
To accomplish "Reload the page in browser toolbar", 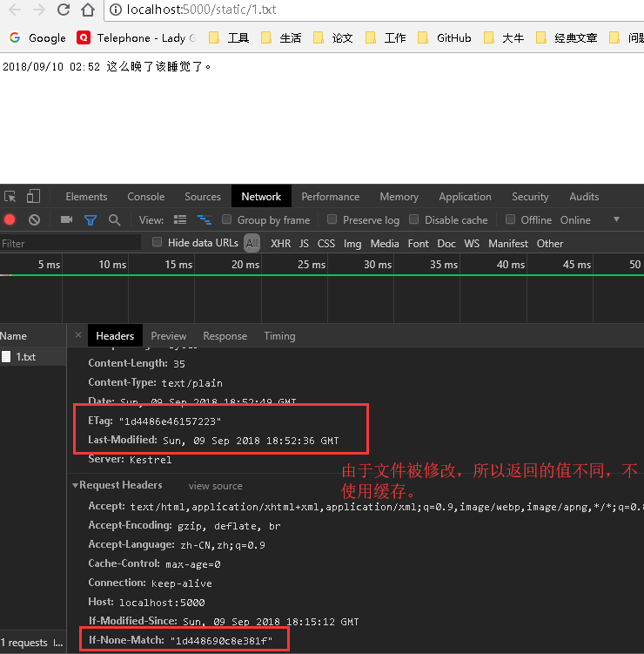I will [x=64, y=10].
